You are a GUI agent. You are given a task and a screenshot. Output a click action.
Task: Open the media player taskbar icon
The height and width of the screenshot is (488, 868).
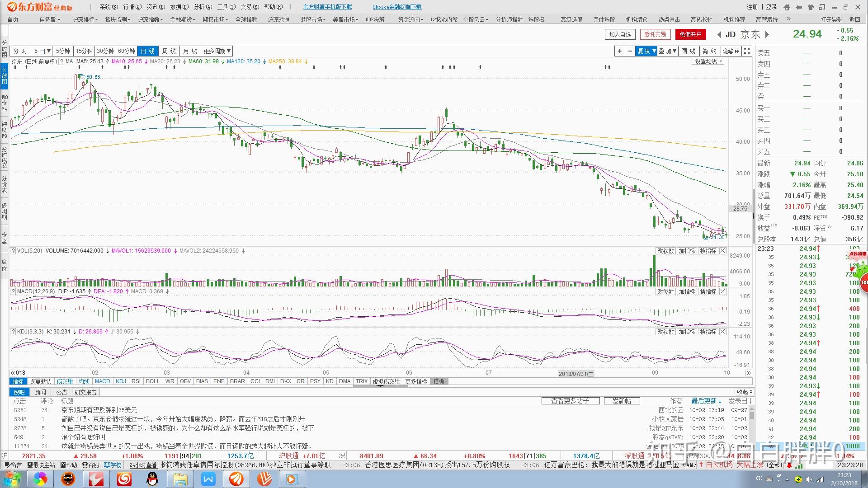[x=292, y=479]
